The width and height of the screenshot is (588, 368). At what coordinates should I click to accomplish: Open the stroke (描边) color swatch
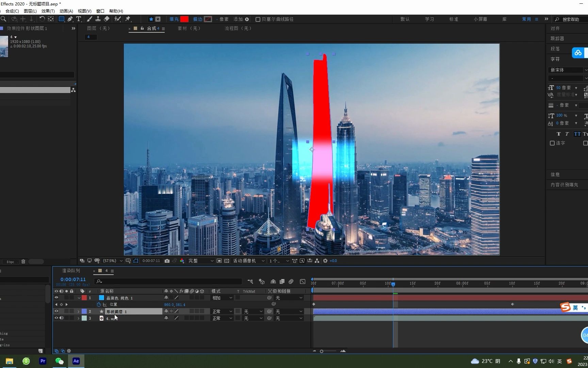[x=208, y=19]
